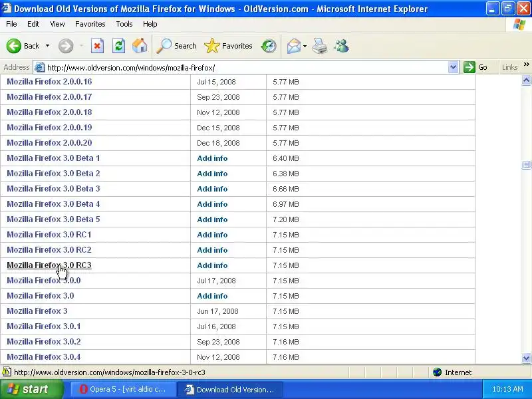Go to the Home page icon

tap(140, 46)
